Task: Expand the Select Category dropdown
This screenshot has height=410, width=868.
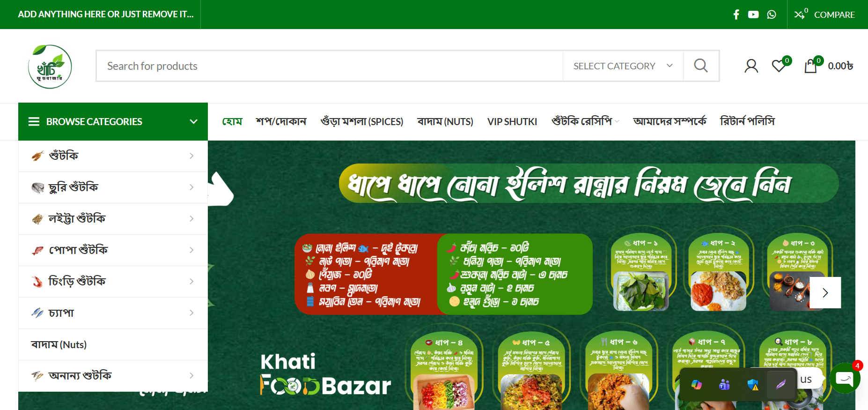Action: [623, 66]
